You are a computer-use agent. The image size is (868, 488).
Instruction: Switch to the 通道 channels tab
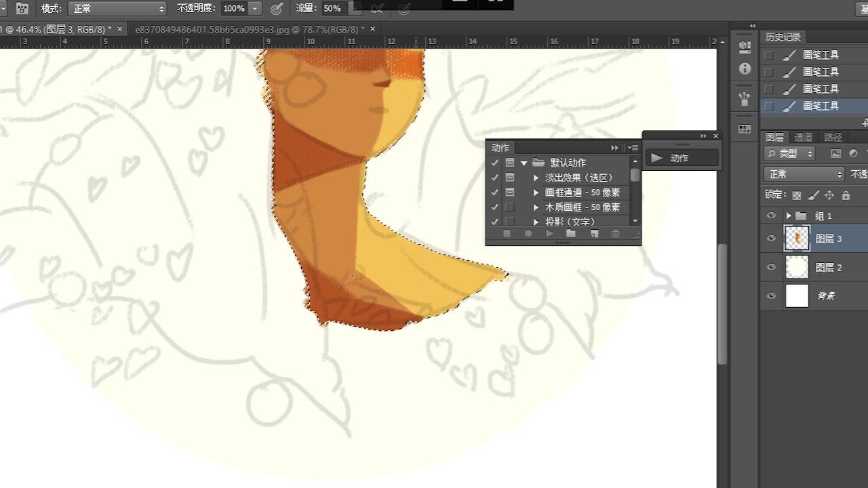pyautogui.click(x=804, y=137)
